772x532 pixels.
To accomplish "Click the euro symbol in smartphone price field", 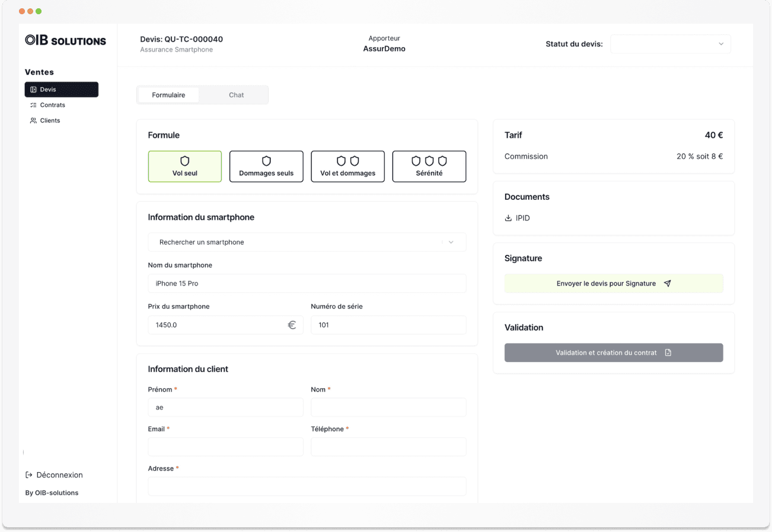I will tap(292, 325).
